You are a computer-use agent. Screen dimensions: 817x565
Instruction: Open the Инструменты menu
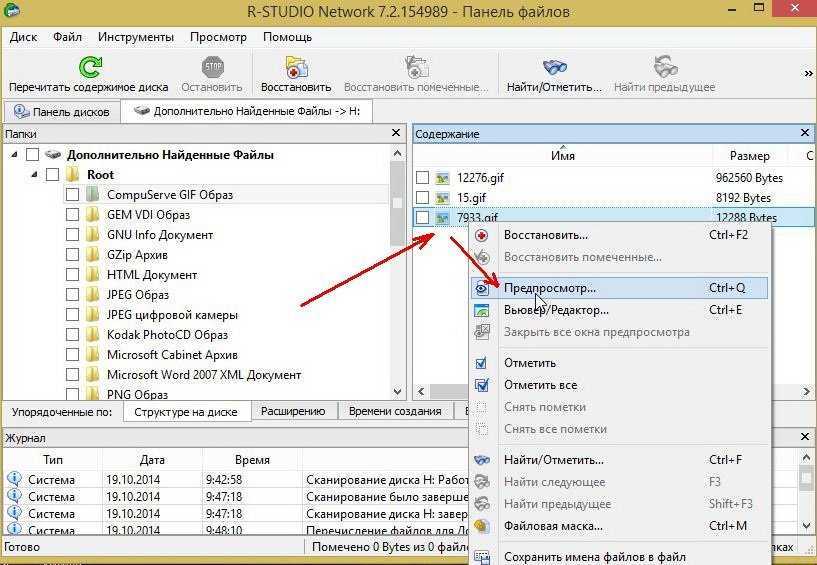click(136, 37)
